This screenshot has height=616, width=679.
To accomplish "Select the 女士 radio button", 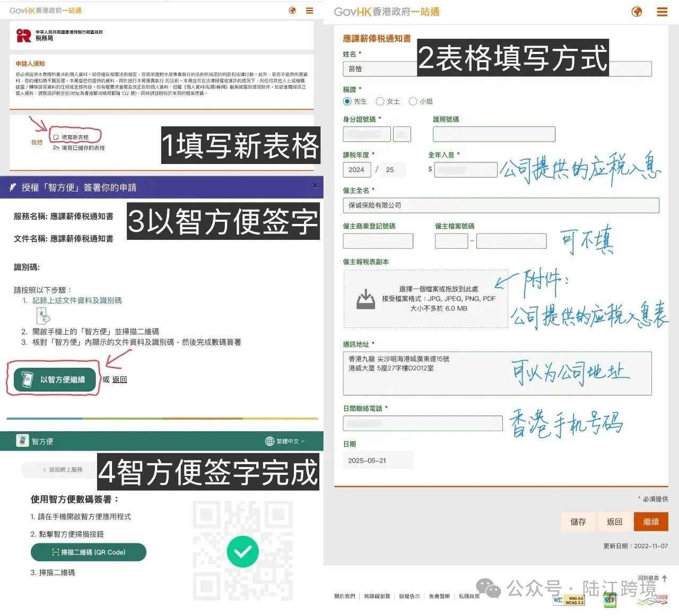I will point(380,101).
